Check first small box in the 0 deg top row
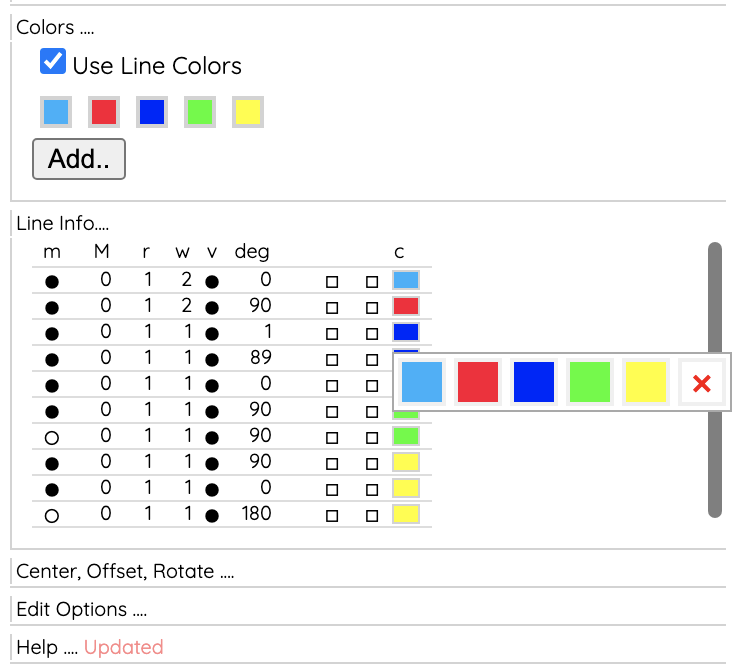The image size is (744, 668). click(332, 282)
